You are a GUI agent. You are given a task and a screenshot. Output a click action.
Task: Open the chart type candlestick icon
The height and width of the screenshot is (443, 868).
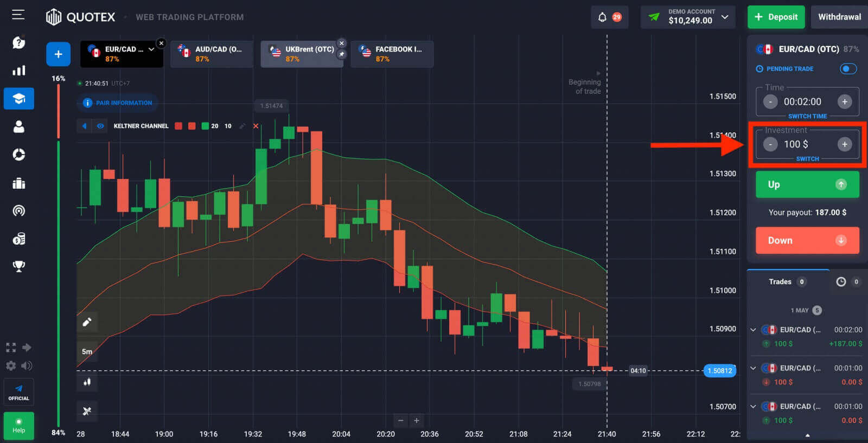pyautogui.click(x=87, y=382)
